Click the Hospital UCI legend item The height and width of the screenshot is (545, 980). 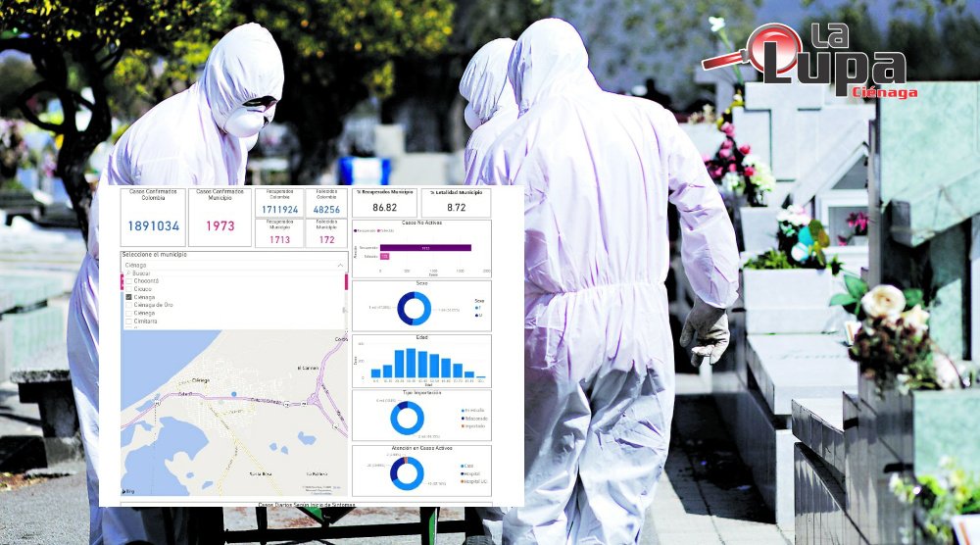(474, 481)
